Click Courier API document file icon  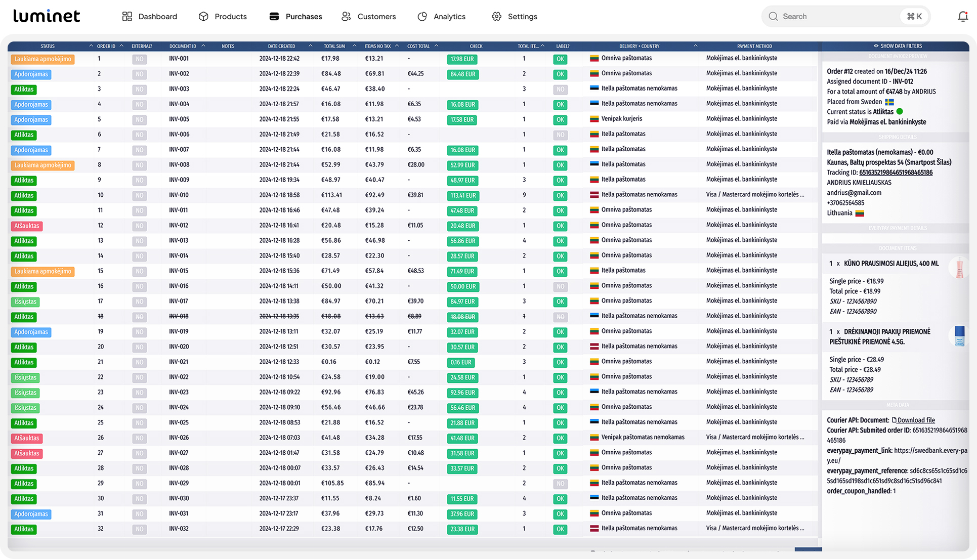pos(894,420)
